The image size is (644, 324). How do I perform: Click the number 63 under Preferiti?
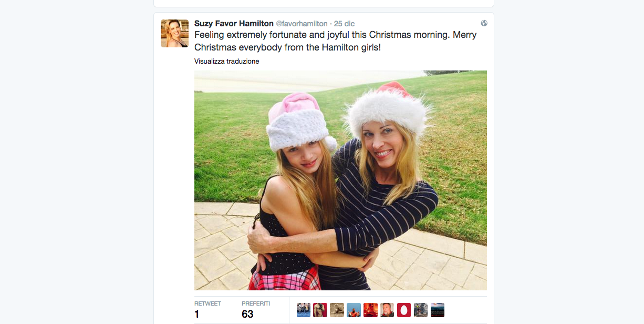[x=247, y=314]
